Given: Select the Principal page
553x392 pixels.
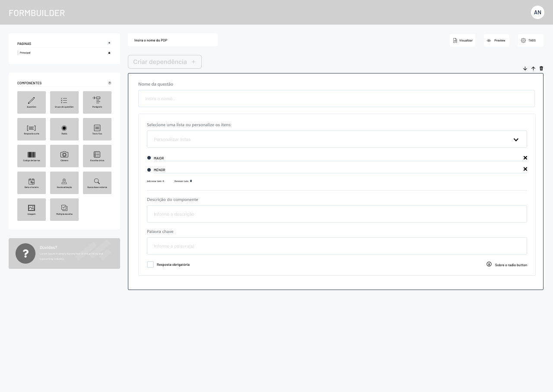Looking at the screenshot, I should pos(25,53).
